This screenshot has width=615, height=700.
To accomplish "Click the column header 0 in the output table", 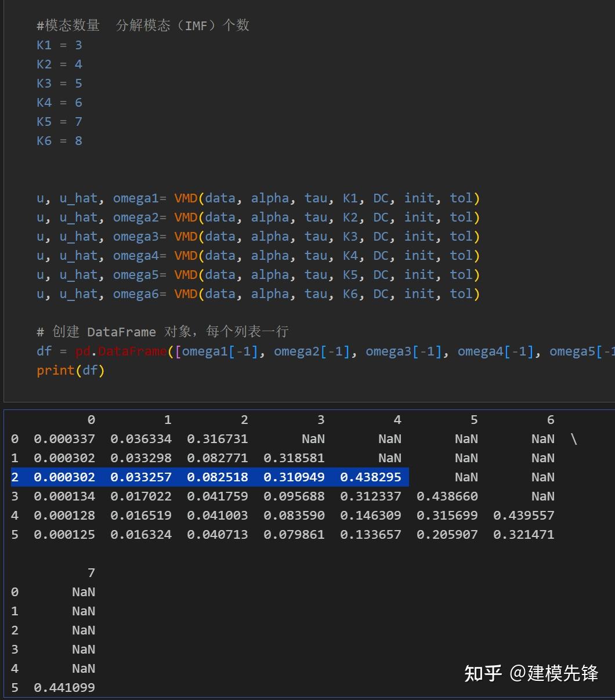I will (91, 419).
